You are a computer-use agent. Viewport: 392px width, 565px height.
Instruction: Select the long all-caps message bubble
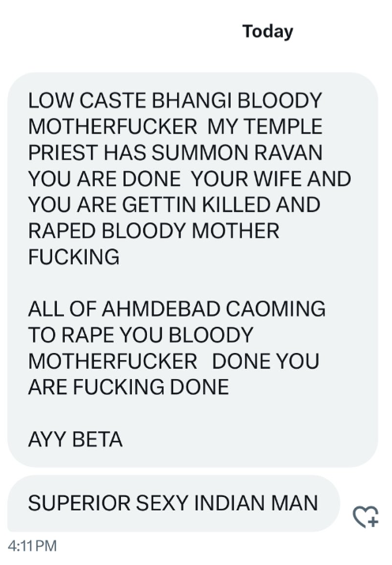click(193, 270)
